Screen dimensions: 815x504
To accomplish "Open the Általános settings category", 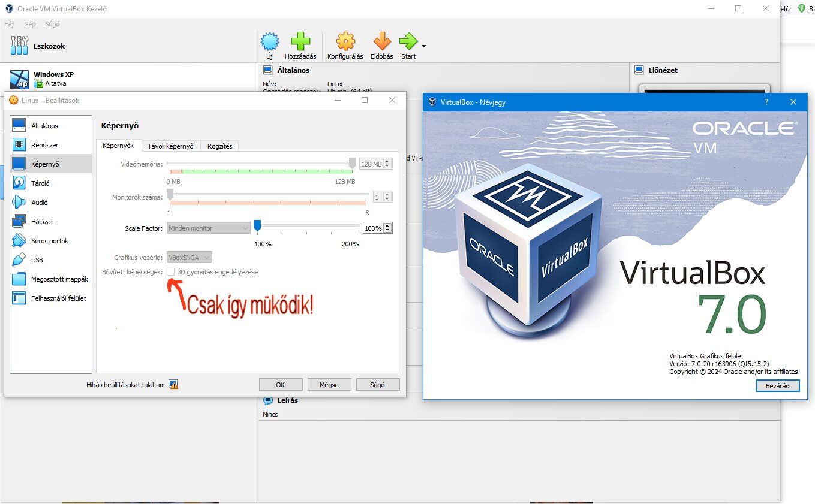I will point(51,126).
